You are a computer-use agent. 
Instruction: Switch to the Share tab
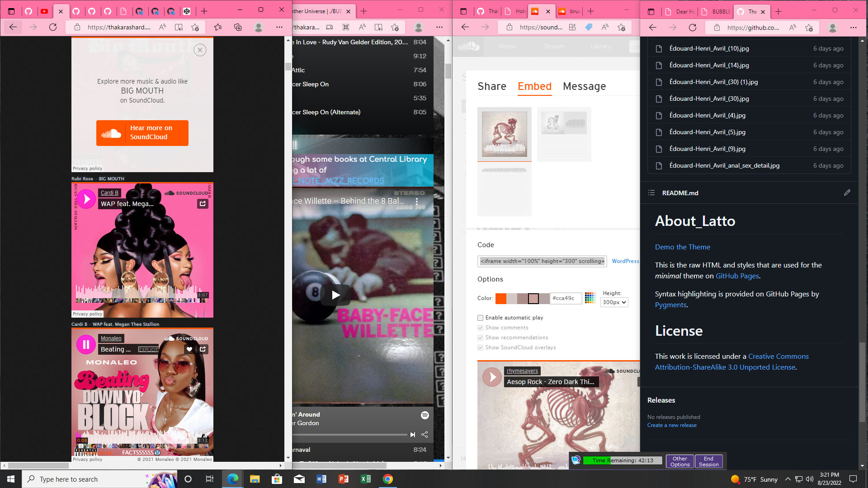[x=492, y=86]
